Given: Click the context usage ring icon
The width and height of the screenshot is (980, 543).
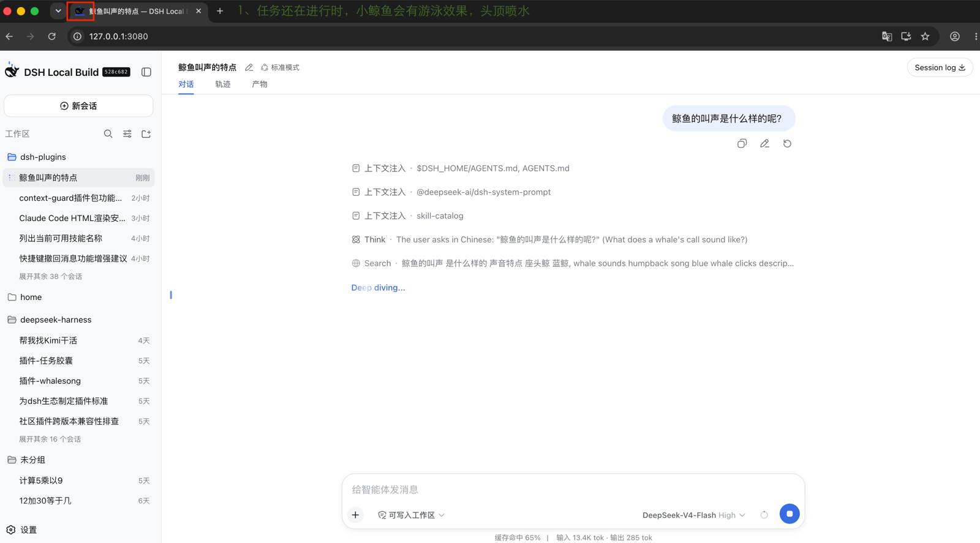Looking at the screenshot, I should (x=764, y=515).
